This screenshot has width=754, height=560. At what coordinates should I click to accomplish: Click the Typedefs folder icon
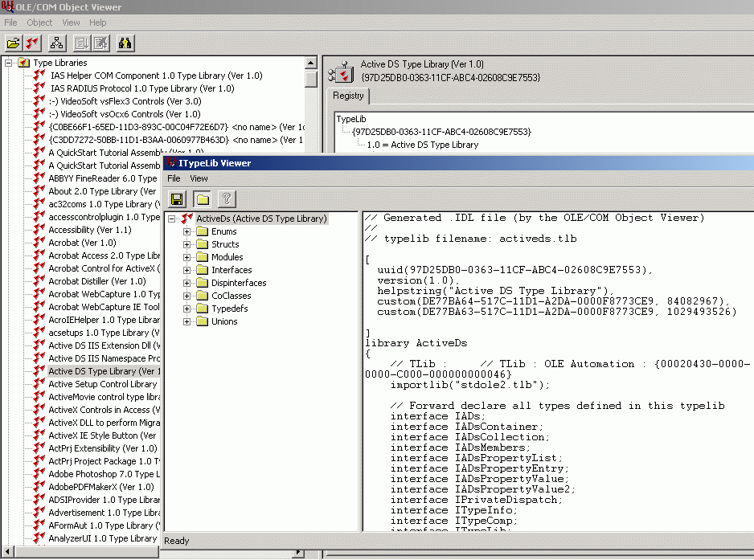(x=203, y=309)
